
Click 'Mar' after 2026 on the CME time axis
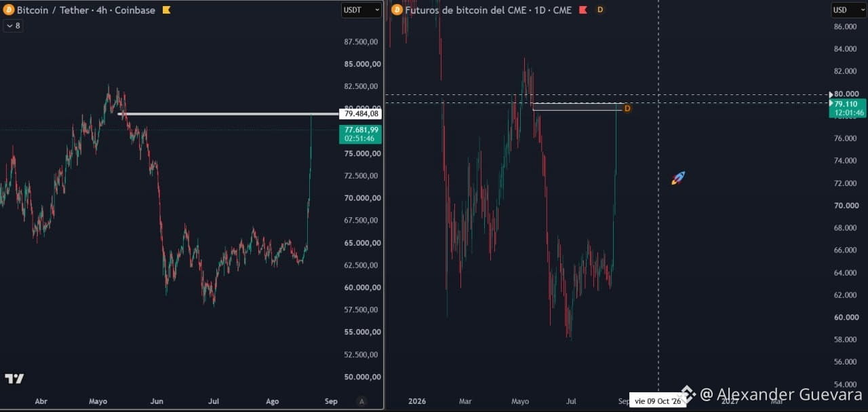465,402
